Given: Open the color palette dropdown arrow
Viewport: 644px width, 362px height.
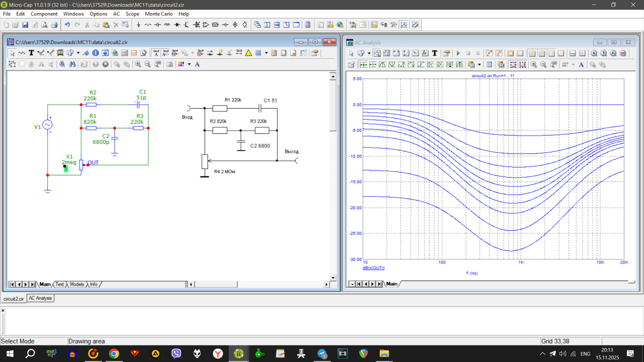Looking at the screenshot, I should [x=189, y=64].
